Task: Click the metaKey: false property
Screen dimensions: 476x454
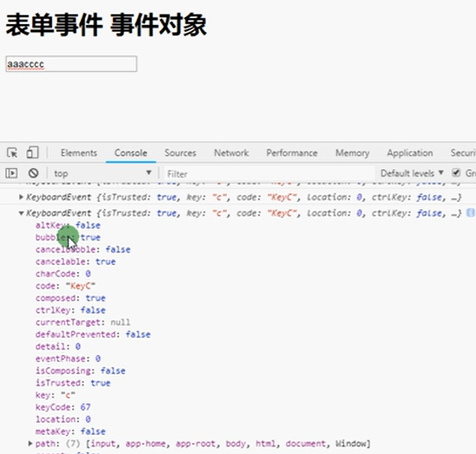Action: click(x=70, y=431)
